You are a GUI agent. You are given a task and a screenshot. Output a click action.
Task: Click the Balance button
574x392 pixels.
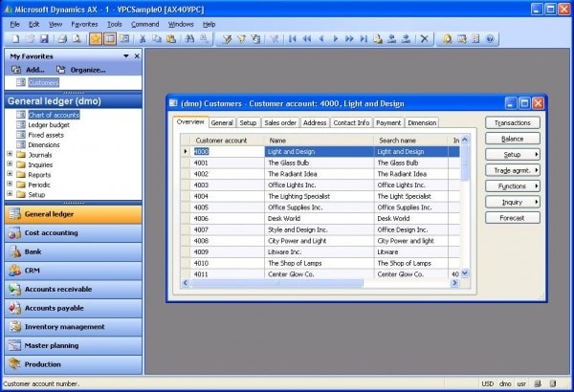pos(513,139)
